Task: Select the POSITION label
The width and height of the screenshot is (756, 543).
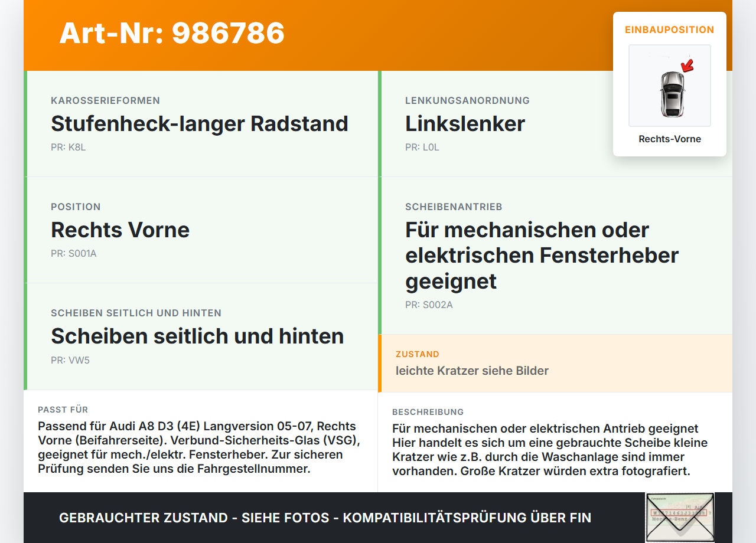Action: point(76,207)
